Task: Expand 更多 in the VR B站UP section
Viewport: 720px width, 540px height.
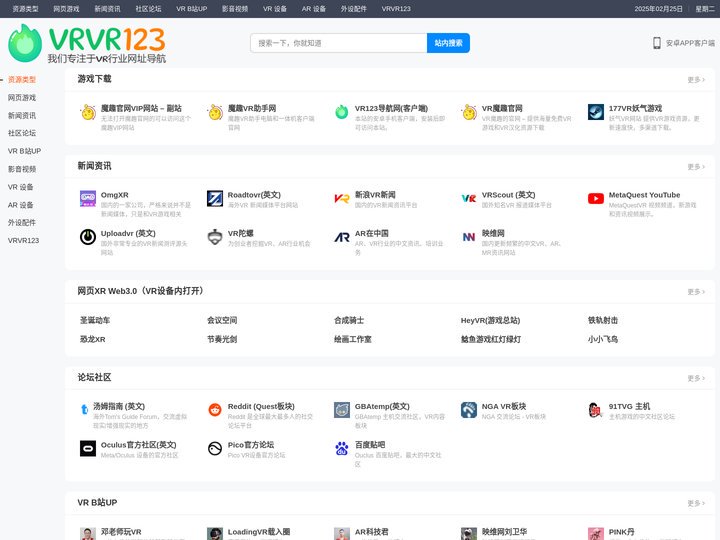Action: point(696,503)
